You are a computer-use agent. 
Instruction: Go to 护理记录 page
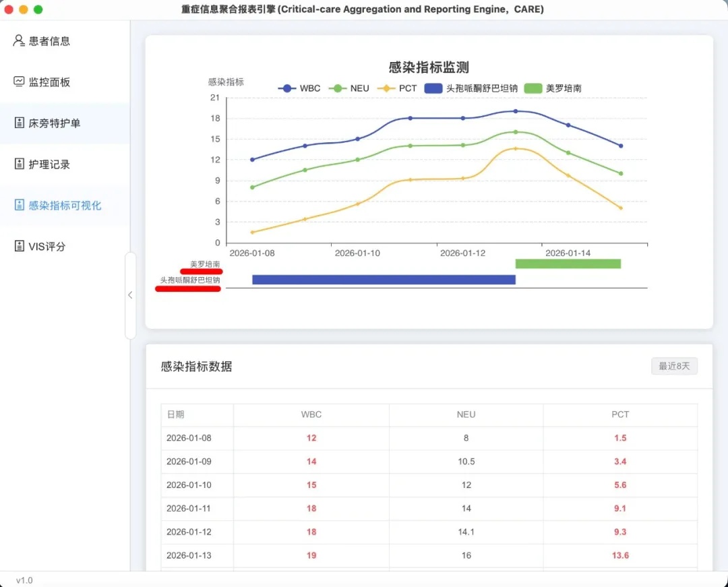tap(65, 164)
